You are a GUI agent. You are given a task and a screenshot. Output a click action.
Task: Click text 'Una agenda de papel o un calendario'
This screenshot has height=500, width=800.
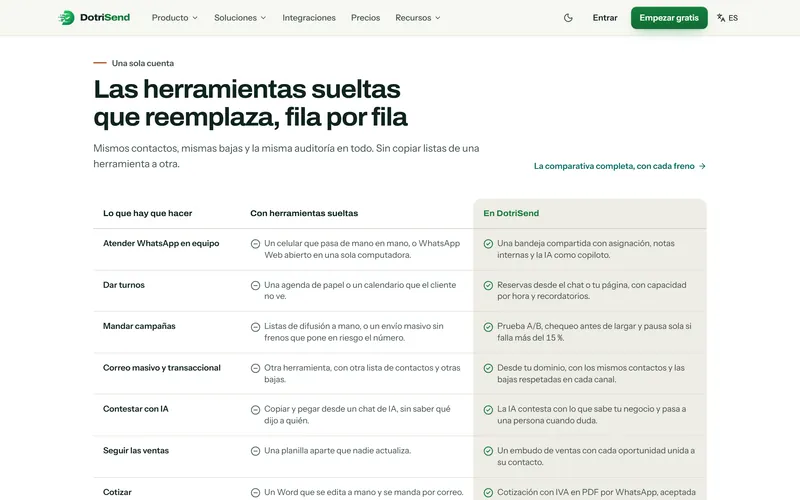pos(360,290)
